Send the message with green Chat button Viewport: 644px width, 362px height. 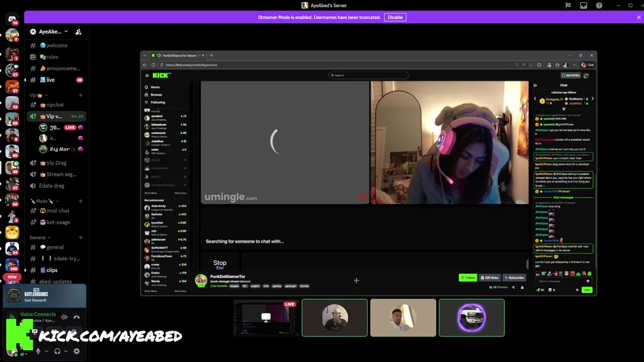point(587,290)
